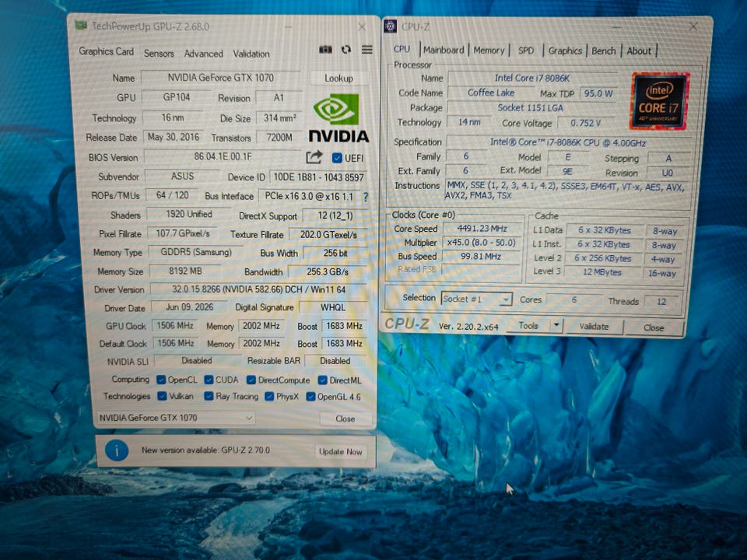Click the Memory Size value 8192 MB
The image size is (747, 560).
point(185,271)
